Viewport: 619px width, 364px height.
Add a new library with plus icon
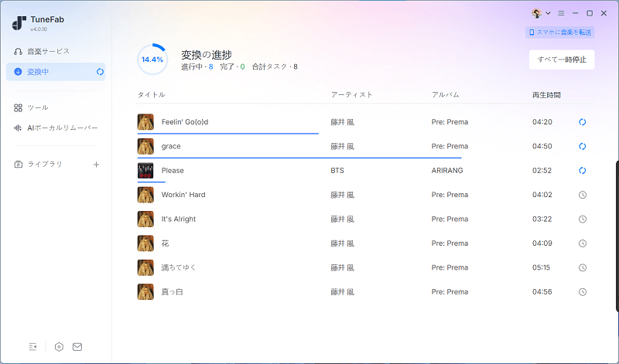click(96, 165)
